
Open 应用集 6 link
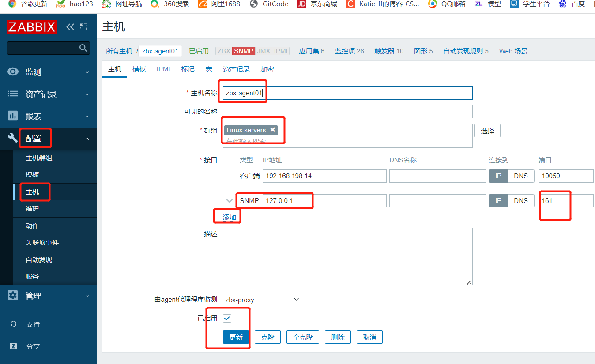[312, 51]
